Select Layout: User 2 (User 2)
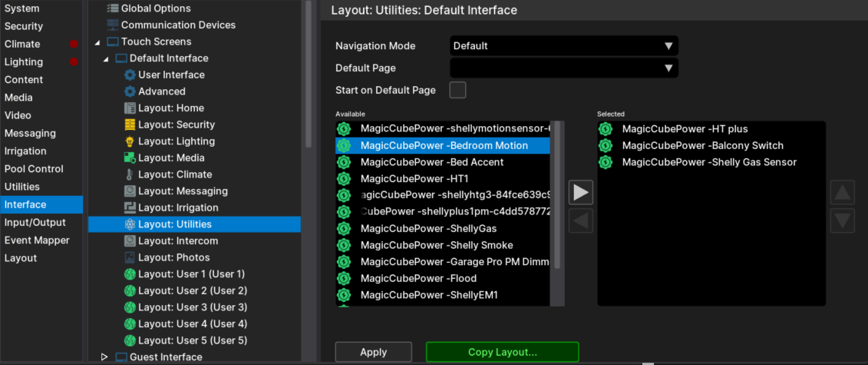Screen dimensions: 868x365 click(x=194, y=290)
